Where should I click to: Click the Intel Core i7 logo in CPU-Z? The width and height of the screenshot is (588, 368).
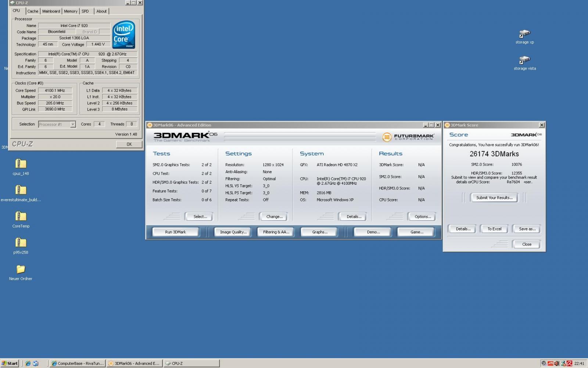click(124, 35)
